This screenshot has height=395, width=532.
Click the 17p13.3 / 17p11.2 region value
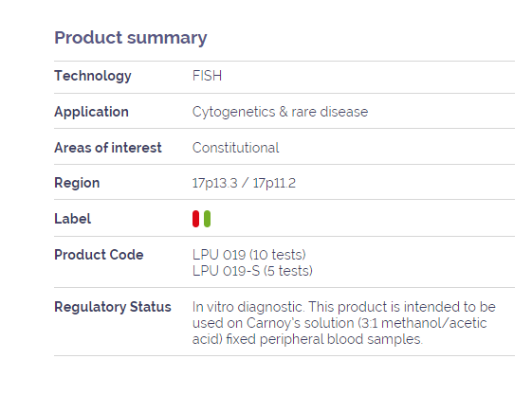[x=244, y=183]
